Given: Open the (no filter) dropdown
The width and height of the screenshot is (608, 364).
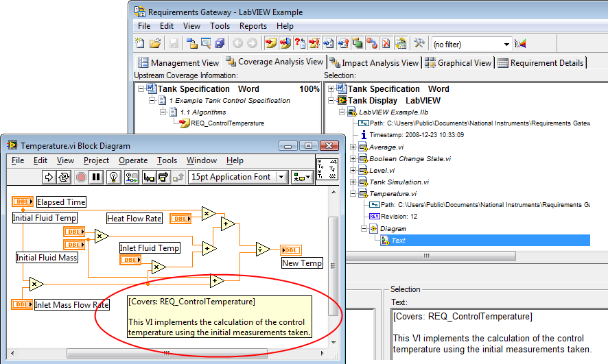Looking at the screenshot, I should (x=506, y=44).
